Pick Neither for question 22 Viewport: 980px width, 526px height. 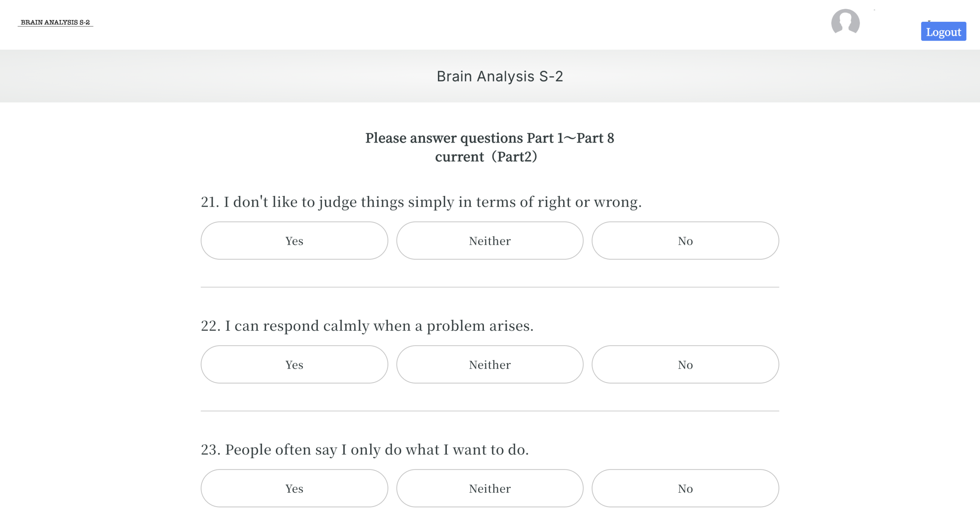[x=490, y=364]
